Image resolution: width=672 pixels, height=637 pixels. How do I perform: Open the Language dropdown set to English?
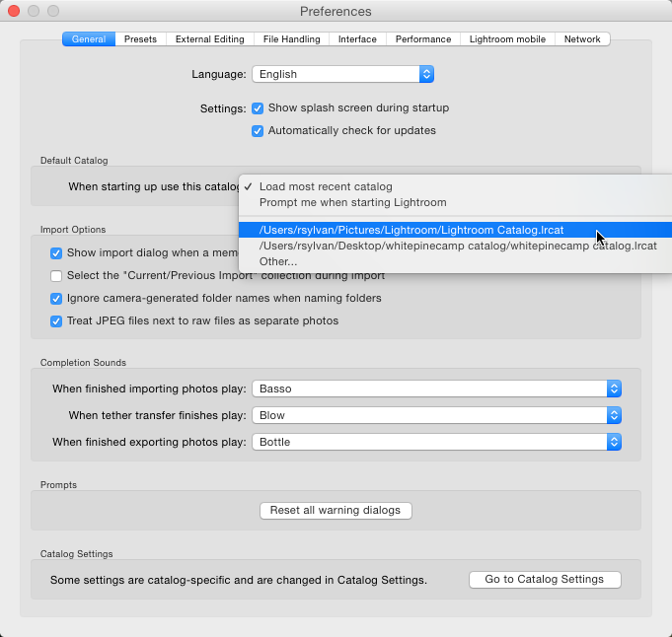tap(342, 74)
